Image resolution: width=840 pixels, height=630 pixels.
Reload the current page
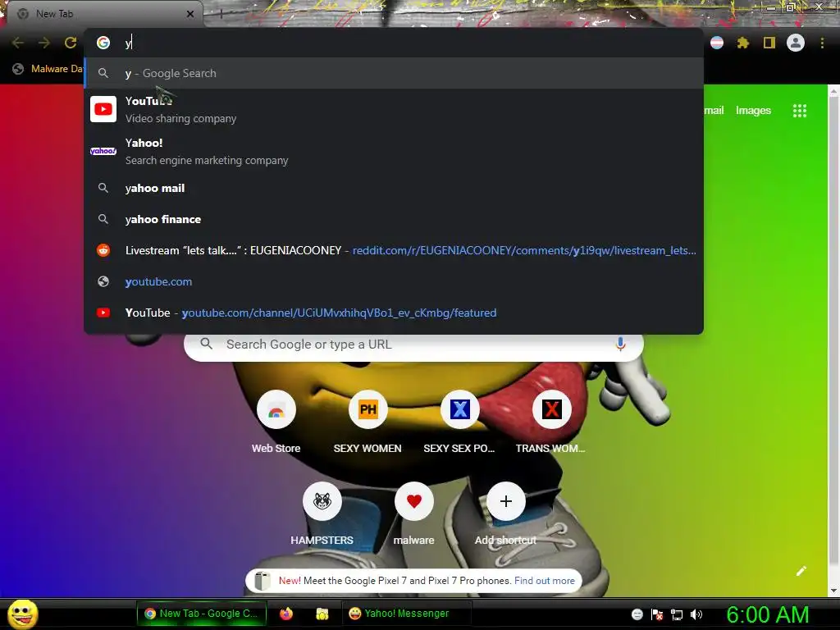(71, 43)
